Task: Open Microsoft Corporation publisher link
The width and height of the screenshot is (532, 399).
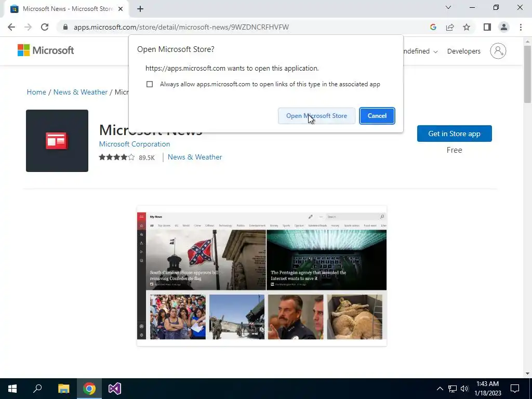Action: click(x=135, y=144)
